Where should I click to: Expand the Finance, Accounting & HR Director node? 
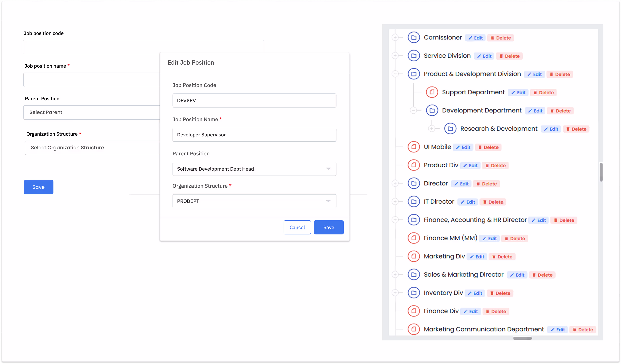pos(395,220)
